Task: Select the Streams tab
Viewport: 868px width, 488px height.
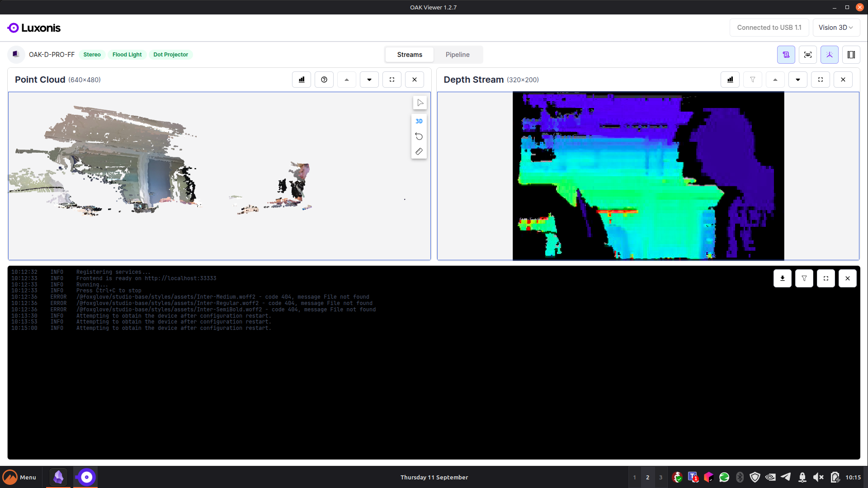Action: [x=410, y=55]
